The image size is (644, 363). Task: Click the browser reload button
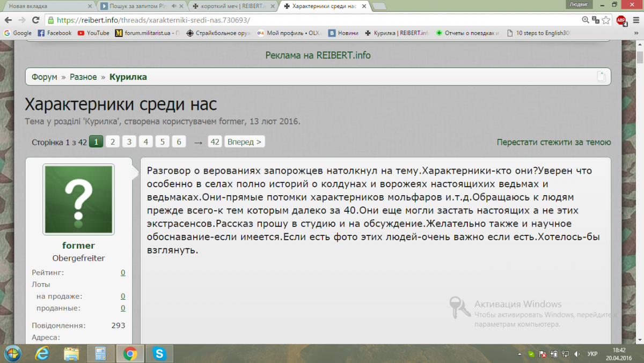click(x=35, y=20)
